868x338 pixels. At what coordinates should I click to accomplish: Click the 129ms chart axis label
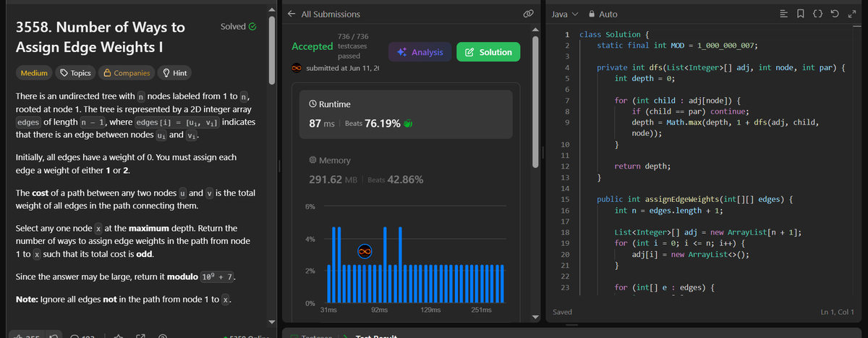pos(430,310)
